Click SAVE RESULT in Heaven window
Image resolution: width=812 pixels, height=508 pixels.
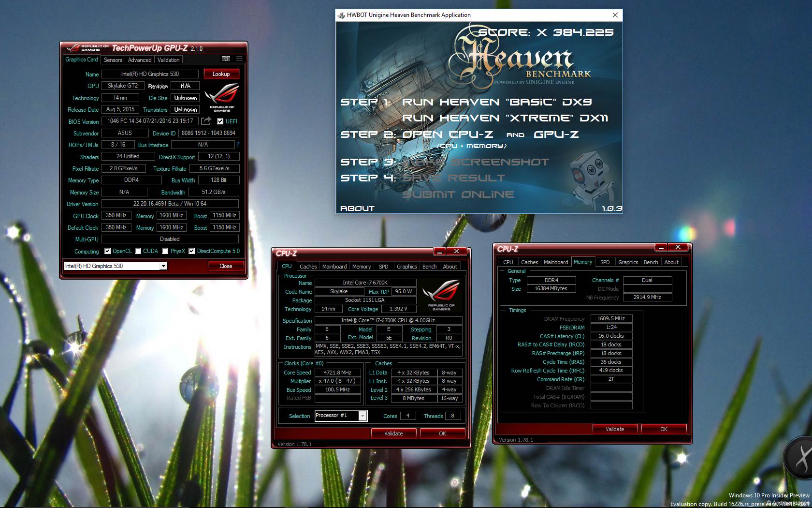point(453,178)
